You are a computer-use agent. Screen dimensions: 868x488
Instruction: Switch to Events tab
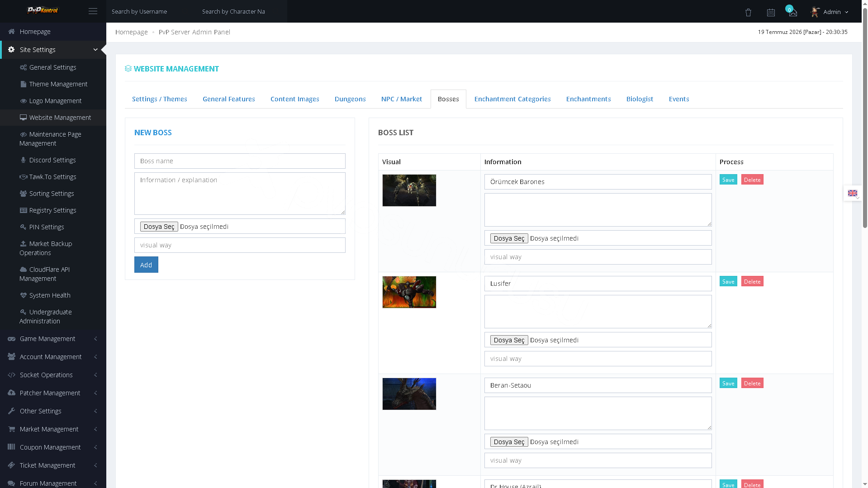pyautogui.click(x=679, y=99)
